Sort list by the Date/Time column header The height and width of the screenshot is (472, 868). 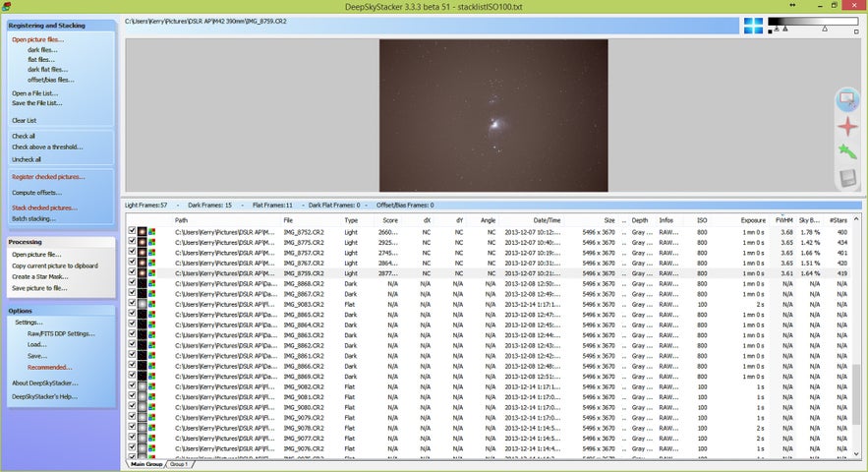[547, 220]
